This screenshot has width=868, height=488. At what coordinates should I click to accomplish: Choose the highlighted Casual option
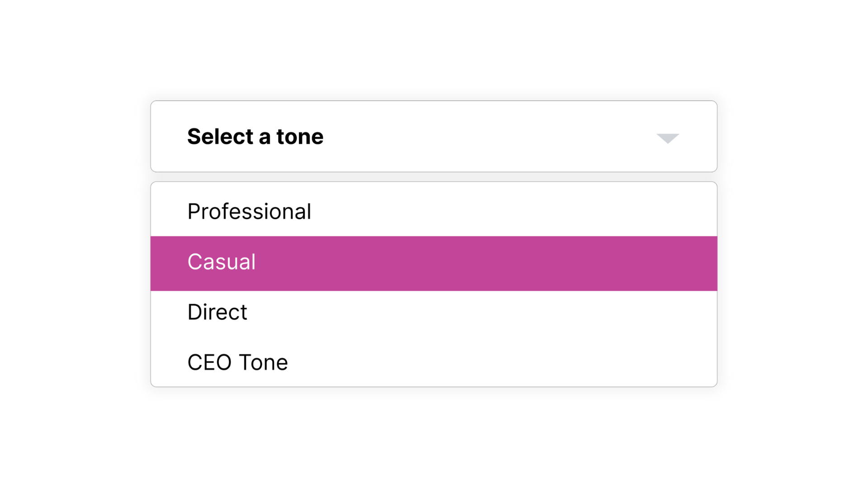[x=222, y=262]
